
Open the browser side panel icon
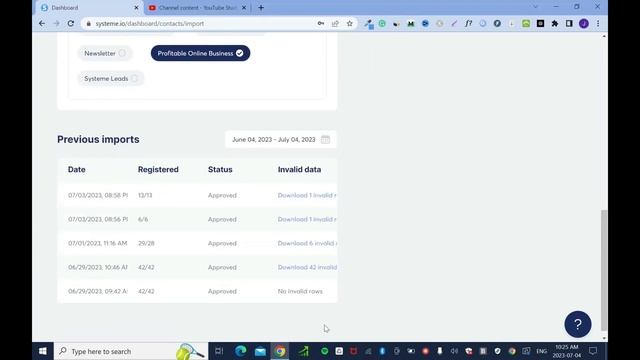point(569,24)
